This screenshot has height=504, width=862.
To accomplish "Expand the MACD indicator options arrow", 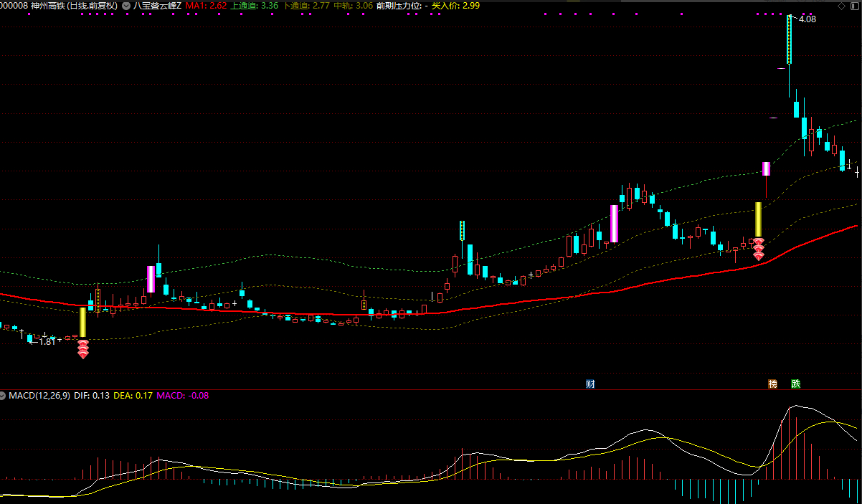I will [x=3, y=396].
